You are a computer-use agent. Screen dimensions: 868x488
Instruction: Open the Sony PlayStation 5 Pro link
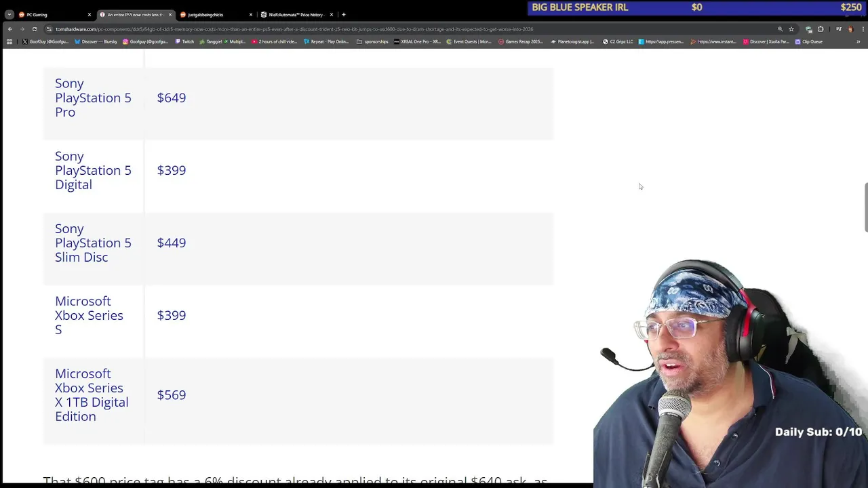(x=93, y=98)
